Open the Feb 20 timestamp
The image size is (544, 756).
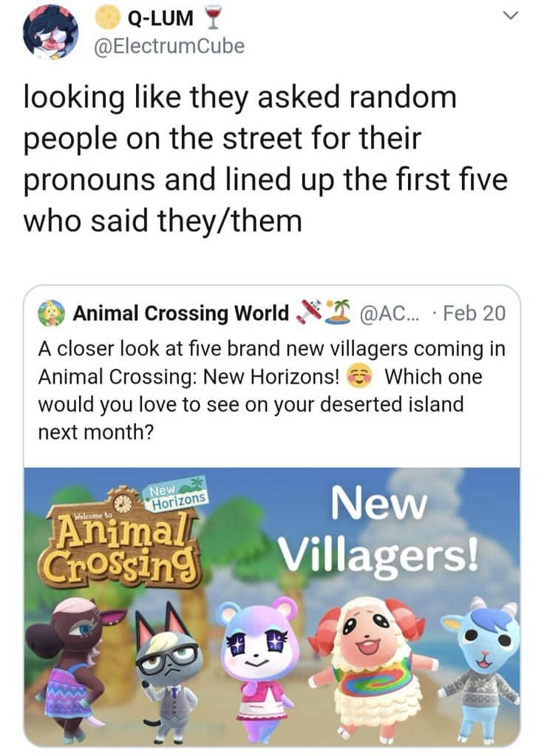pos(474,313)
